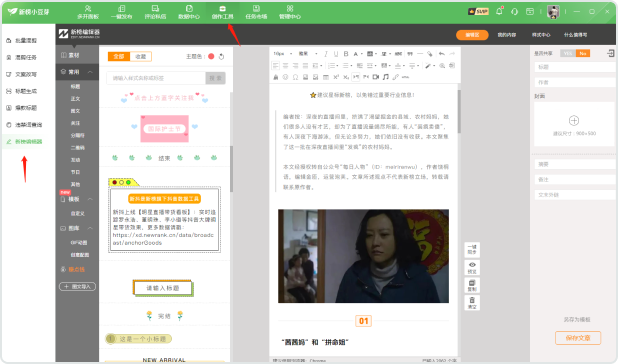The image size is (618, 364).
Task: Insert a horizontal line from the toolbar
Action: [420, 54]
